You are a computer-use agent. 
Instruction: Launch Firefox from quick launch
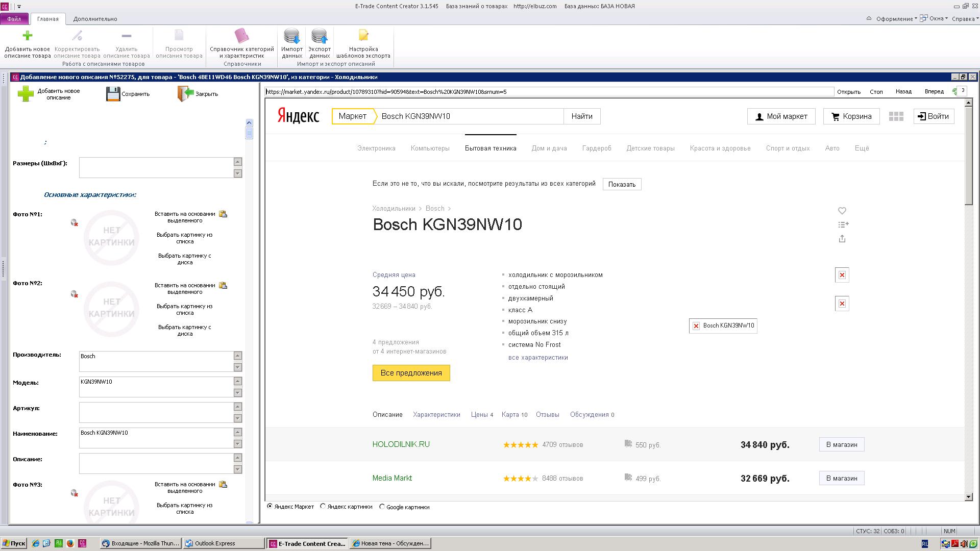[x=70, y=543]
